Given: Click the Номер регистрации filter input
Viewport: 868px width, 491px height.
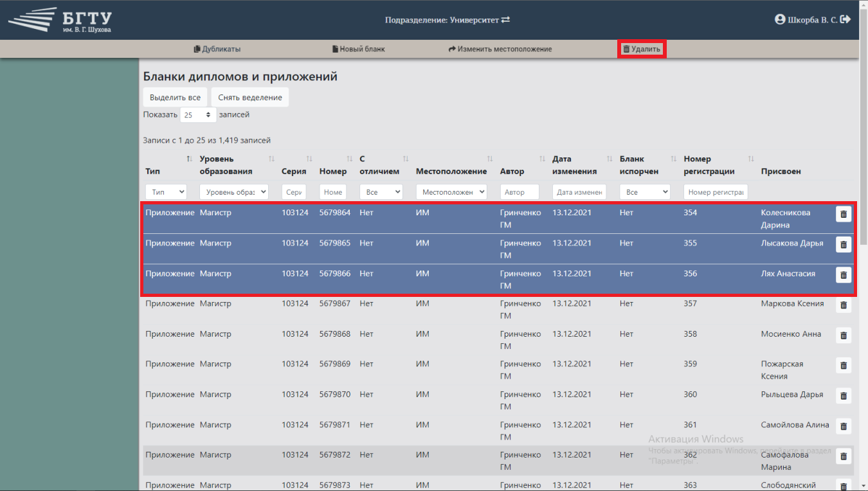Looking at the screenshot, I should (716, 192).
